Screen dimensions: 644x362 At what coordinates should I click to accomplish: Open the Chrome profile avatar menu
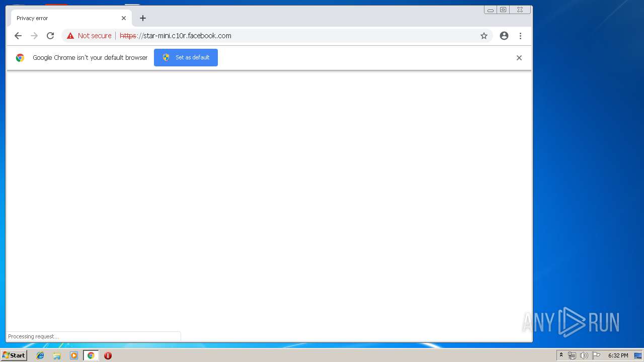(x=504, y=36)
